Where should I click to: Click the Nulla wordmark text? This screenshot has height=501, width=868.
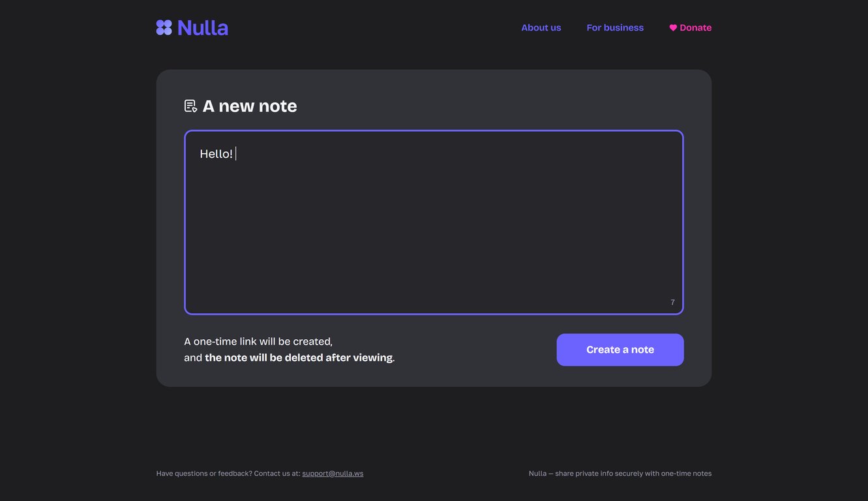coord(203,27)
